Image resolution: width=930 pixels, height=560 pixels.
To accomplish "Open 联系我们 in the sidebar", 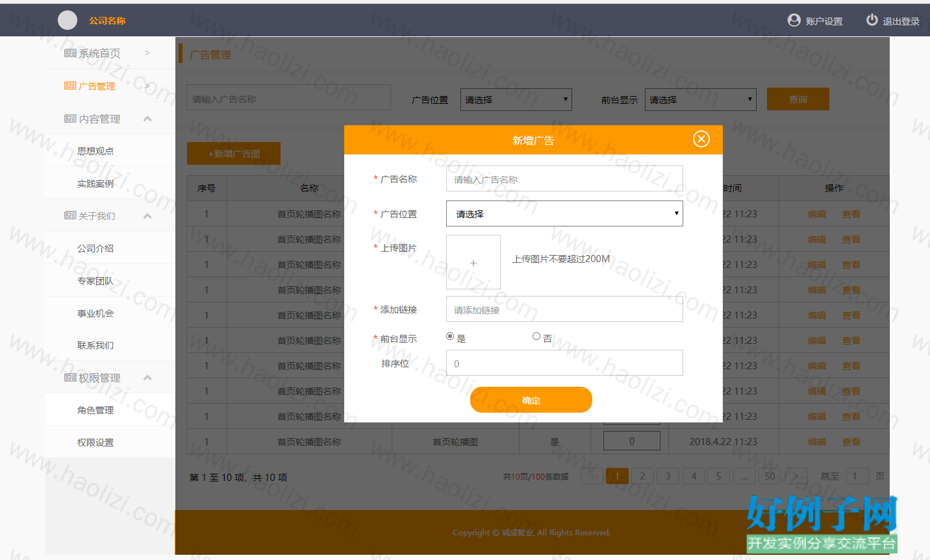I will click(95, 345).
